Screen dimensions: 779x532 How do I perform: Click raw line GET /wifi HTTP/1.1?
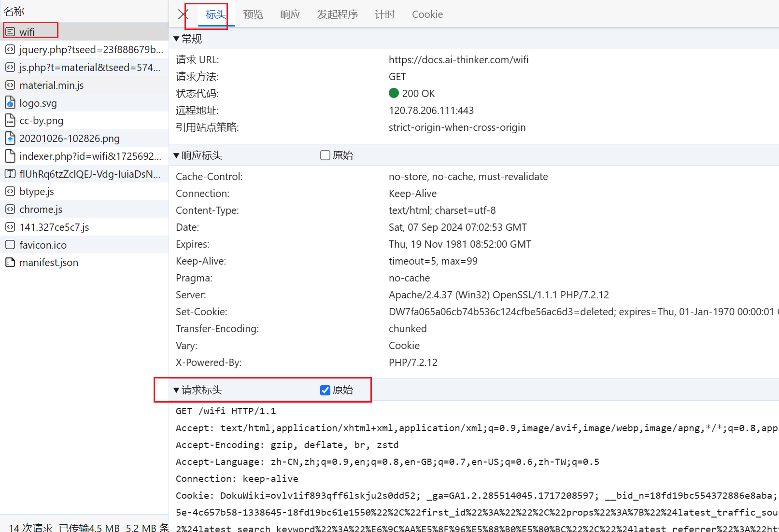226,411
